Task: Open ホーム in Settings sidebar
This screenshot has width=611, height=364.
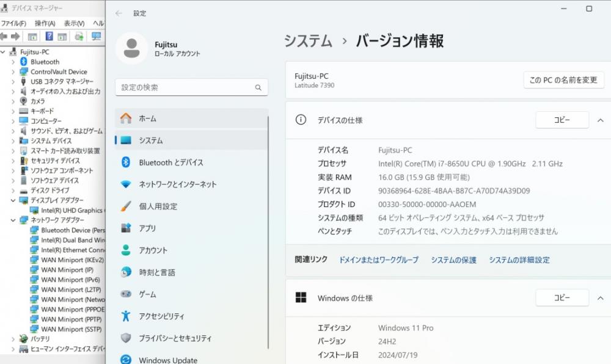Action: point(191,118)
